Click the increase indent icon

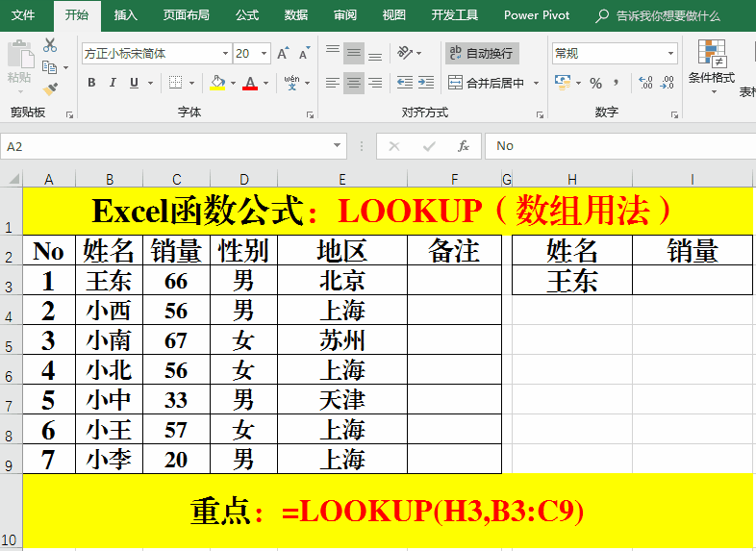pyautogui.click(x=428, y=83)
